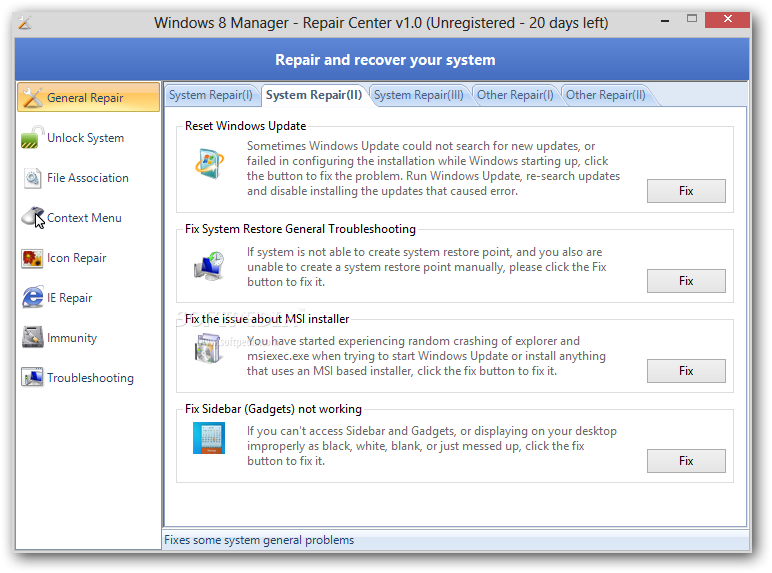
Task: Click the description starting 'If you can't access Sidebar'
Action: pos(432,446)
